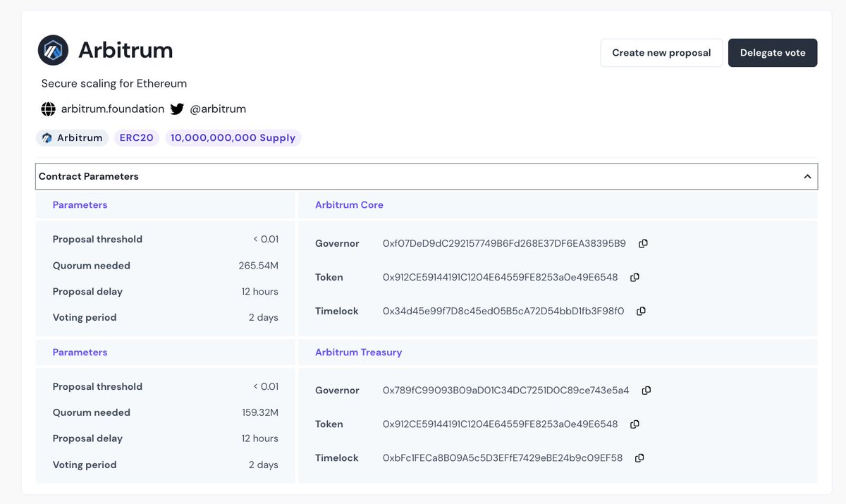Copy the Arbitrum Treasury Token address
Image resolution: width=846 pixels, height=504 pixels.
634,424
